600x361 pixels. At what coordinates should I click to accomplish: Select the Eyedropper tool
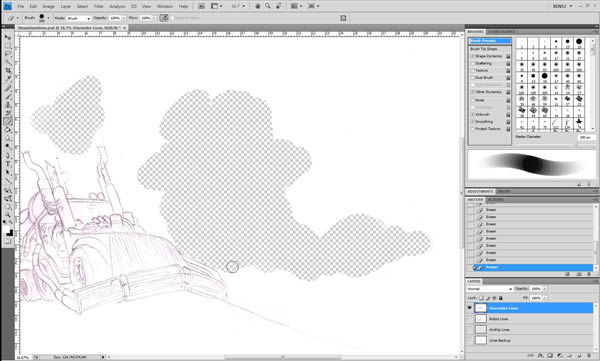pyautogui.click(x=8, y=79)
